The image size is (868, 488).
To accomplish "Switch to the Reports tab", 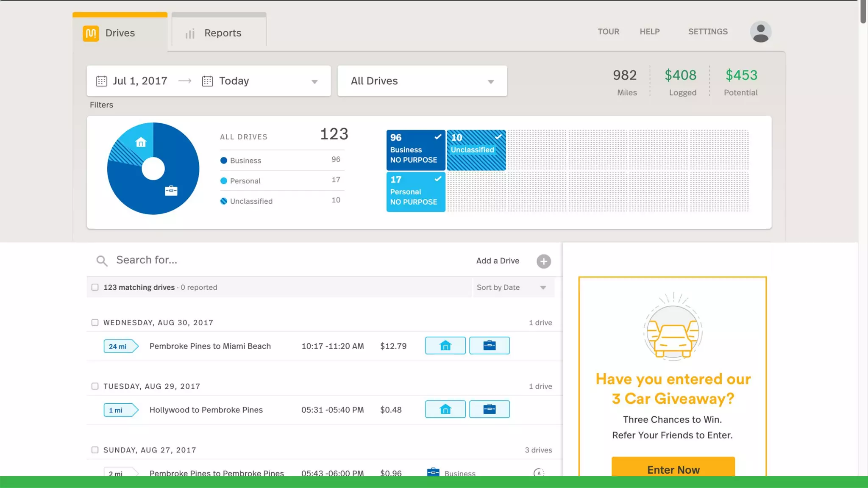I will point(219,33).
